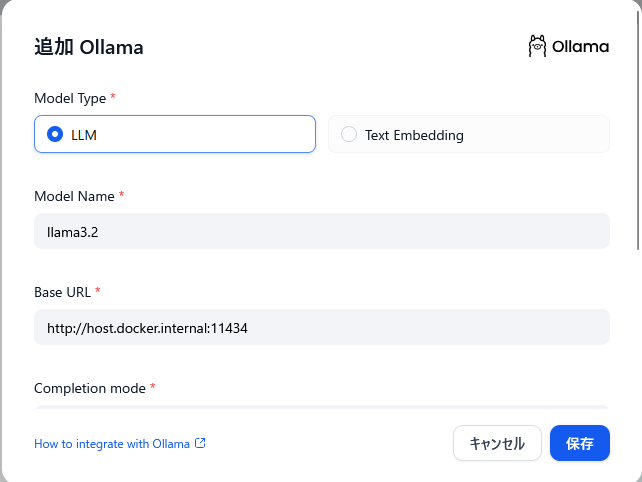Click the blue 保存 button

[579, 443]
